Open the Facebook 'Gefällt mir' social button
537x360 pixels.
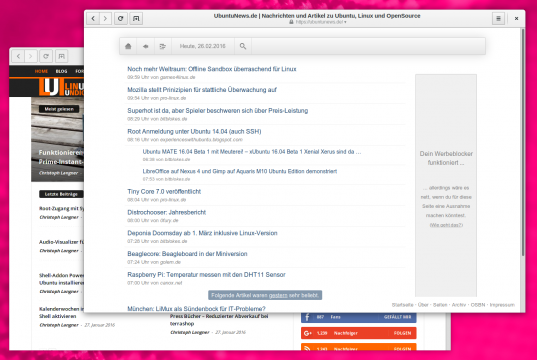[x=359, y=317]
